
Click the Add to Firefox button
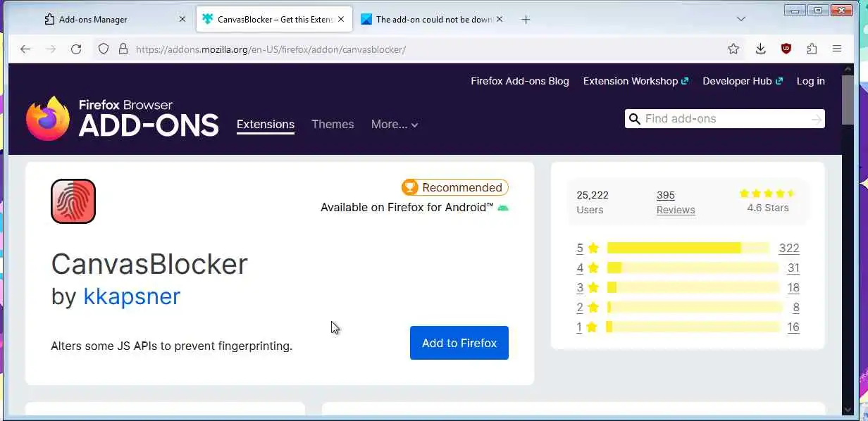pos(459,343)
